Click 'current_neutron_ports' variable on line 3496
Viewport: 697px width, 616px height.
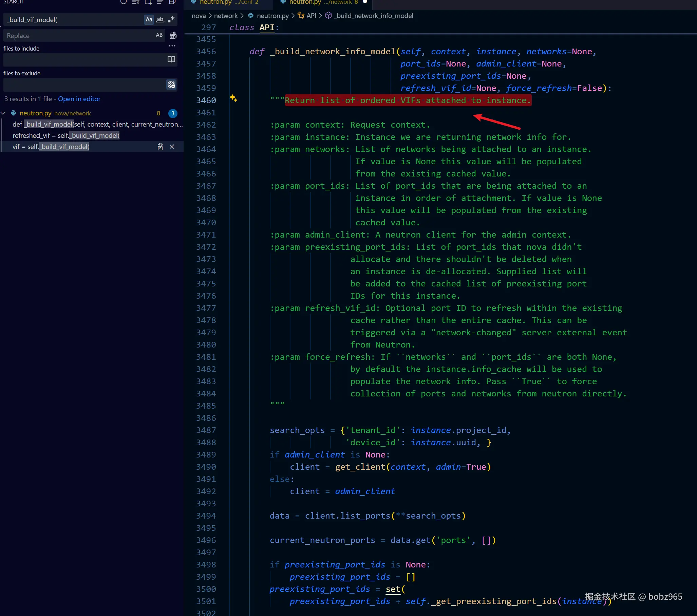pos(322,540)
